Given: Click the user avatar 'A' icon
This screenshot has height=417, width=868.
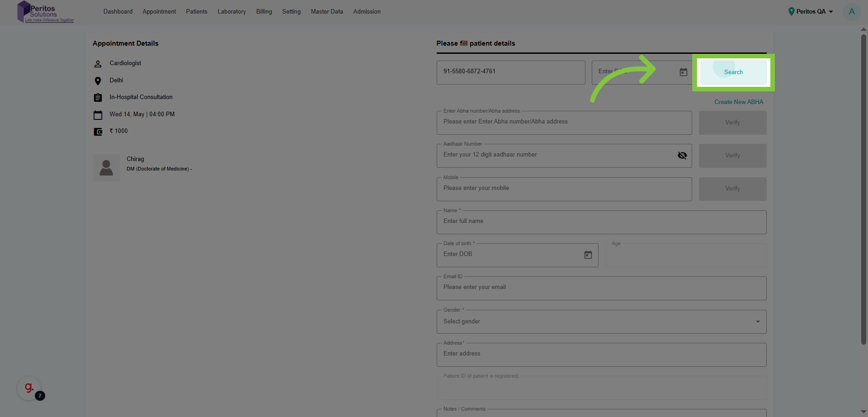Looking at the screenshot, I should (851, 12).
